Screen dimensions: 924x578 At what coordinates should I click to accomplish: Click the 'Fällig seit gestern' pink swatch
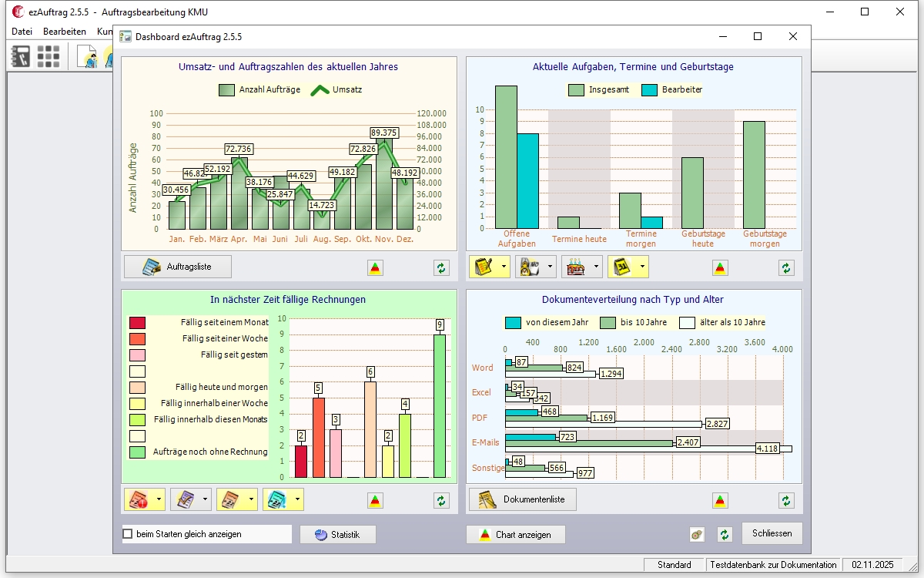[137, 355]
